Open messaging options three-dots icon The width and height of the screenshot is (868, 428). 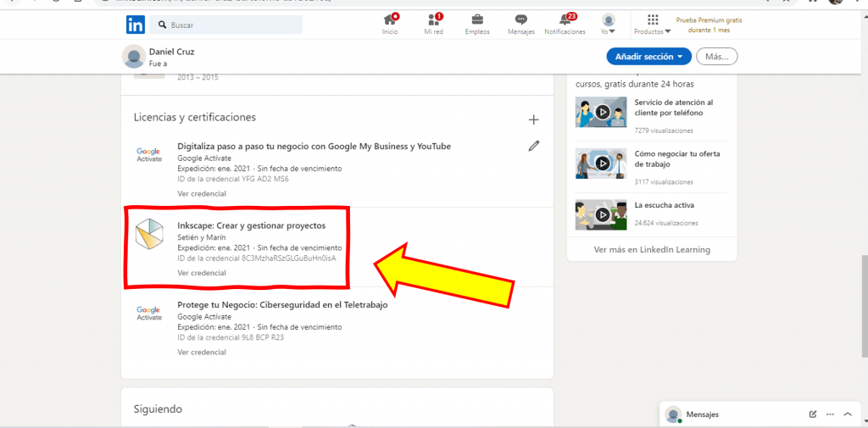pyautogui.click(x=830, y=414)
